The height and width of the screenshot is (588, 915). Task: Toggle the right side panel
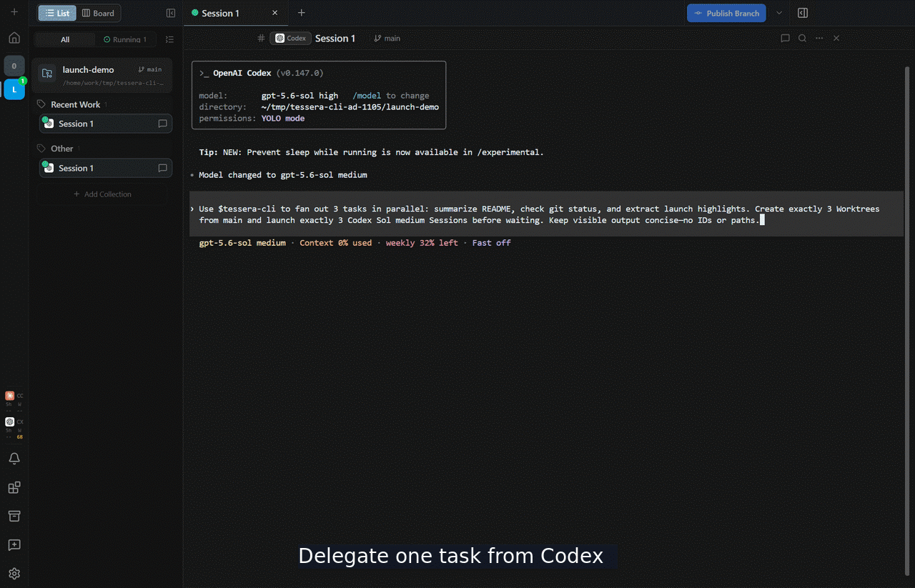click(x=803, y=13)
